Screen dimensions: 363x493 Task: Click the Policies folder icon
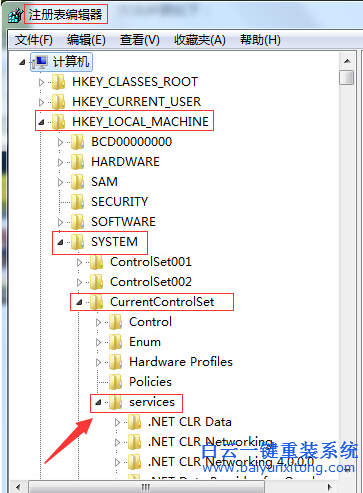[116, 382]
